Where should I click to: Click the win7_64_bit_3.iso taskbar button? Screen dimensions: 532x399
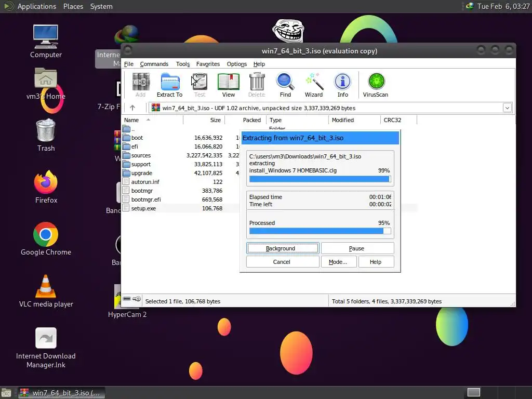point(62,393)
